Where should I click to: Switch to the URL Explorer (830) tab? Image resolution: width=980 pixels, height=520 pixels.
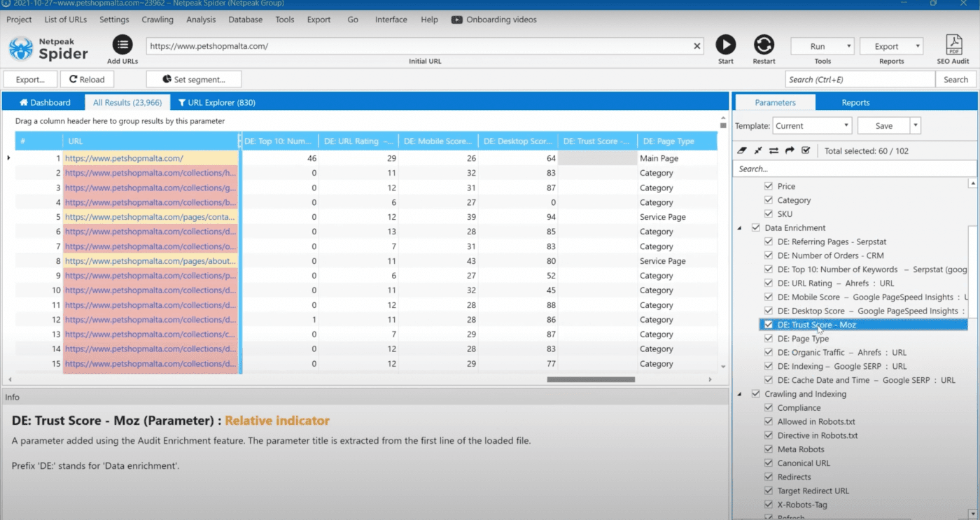(216, 102)
